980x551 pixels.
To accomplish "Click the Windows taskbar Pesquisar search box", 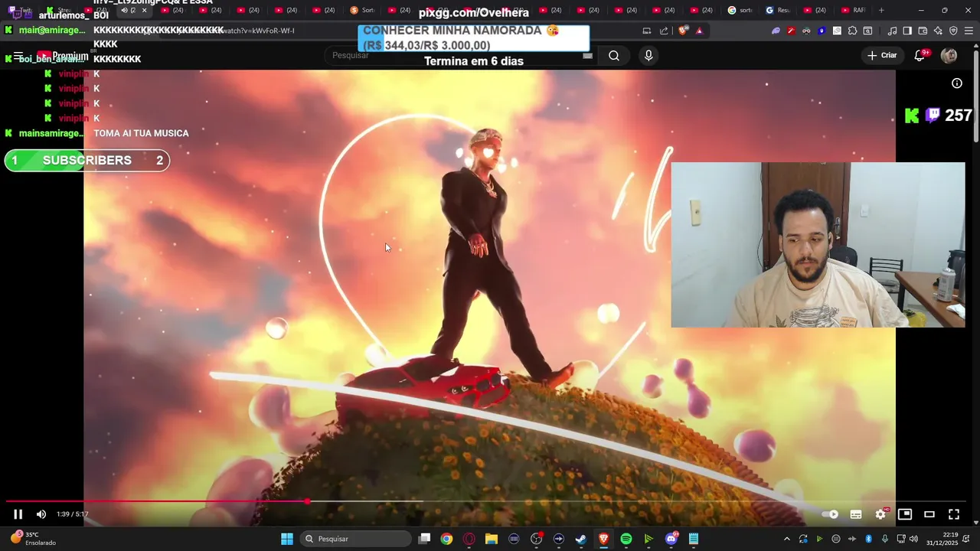I will (356, 539).
